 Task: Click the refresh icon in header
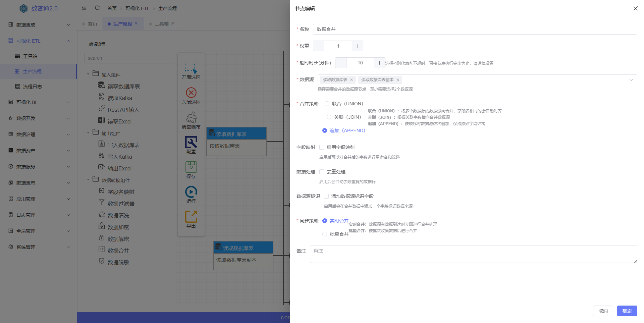97,8
